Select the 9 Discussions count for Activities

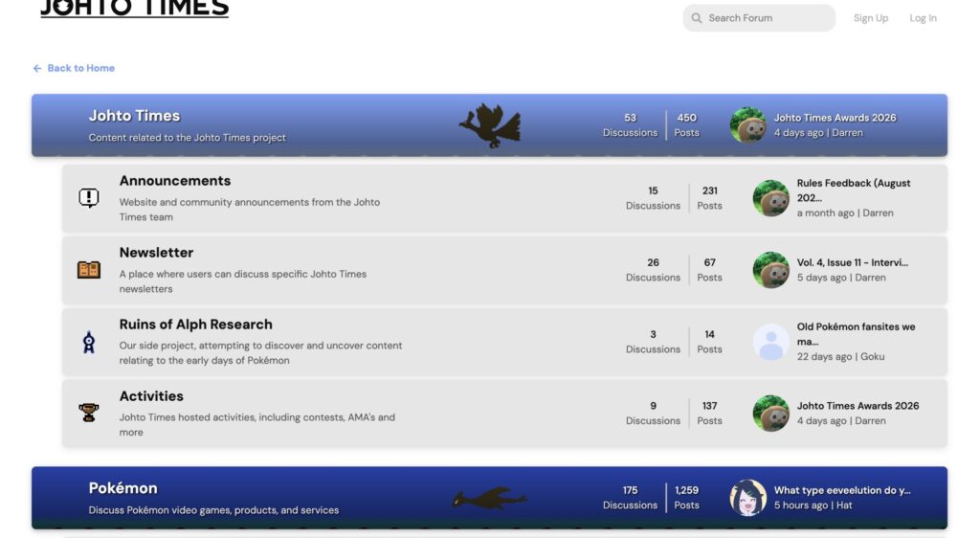pos(653,413)
